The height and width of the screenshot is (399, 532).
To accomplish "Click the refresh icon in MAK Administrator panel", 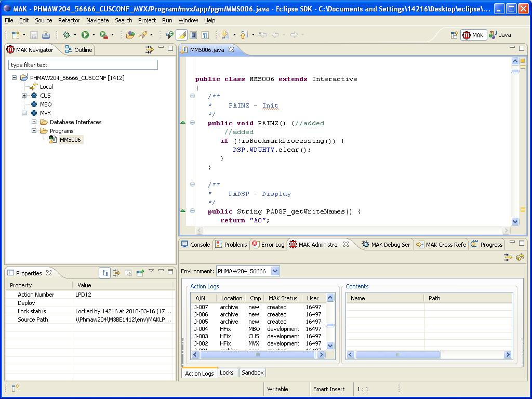I will [520, 257].
